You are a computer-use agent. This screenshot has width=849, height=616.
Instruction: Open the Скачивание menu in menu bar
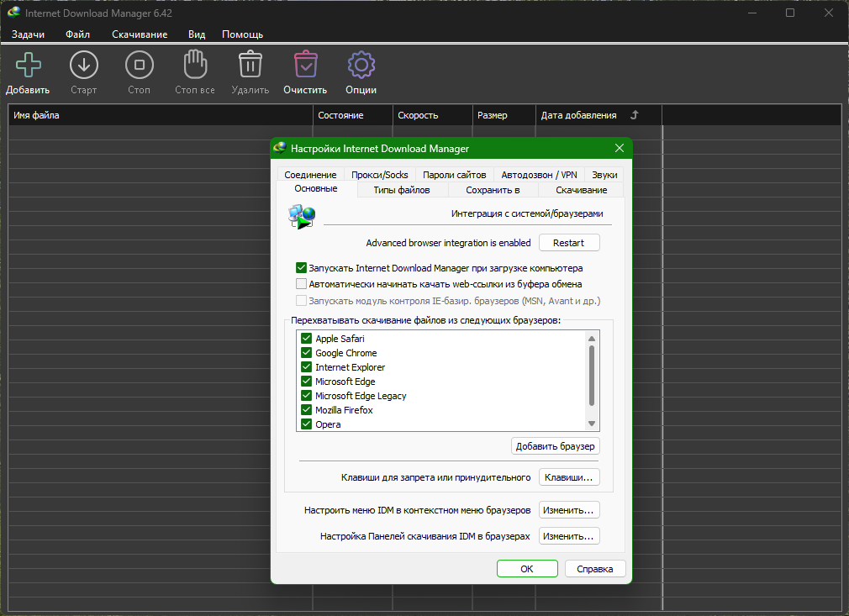(x=140, y=34)
